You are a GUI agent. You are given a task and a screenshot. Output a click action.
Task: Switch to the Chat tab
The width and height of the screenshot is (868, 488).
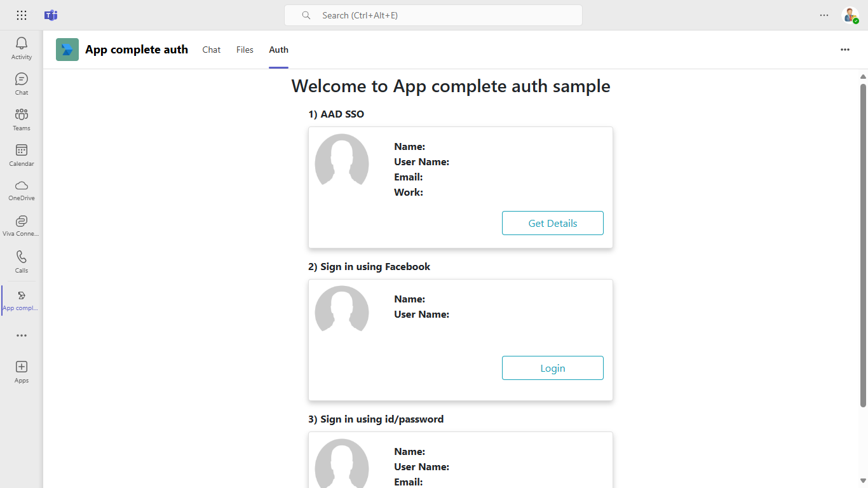coord(212,50)
